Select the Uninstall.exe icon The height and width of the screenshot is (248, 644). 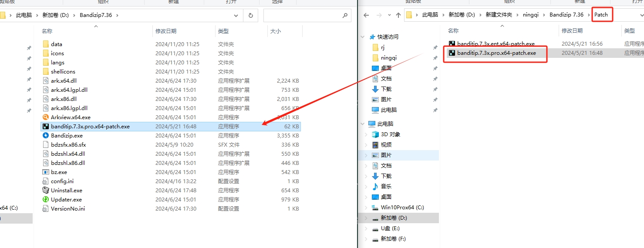[46, 190]
